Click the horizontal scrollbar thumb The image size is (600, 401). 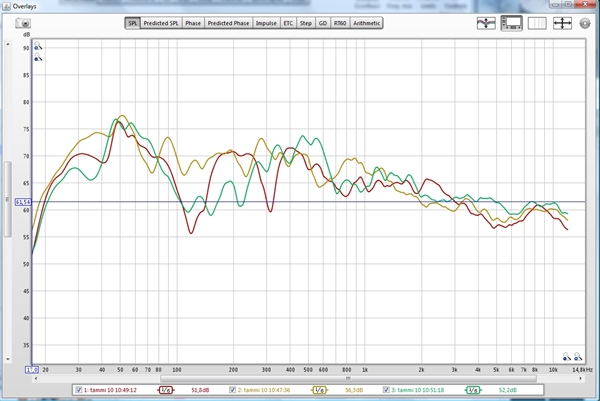pos(348,378)
